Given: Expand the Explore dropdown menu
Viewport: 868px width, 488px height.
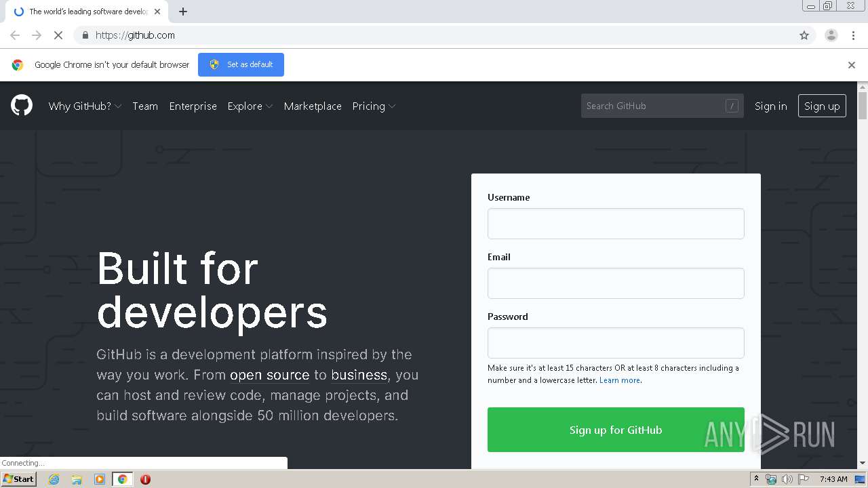Looking at the screenshot, I should (x=250, y=106).
